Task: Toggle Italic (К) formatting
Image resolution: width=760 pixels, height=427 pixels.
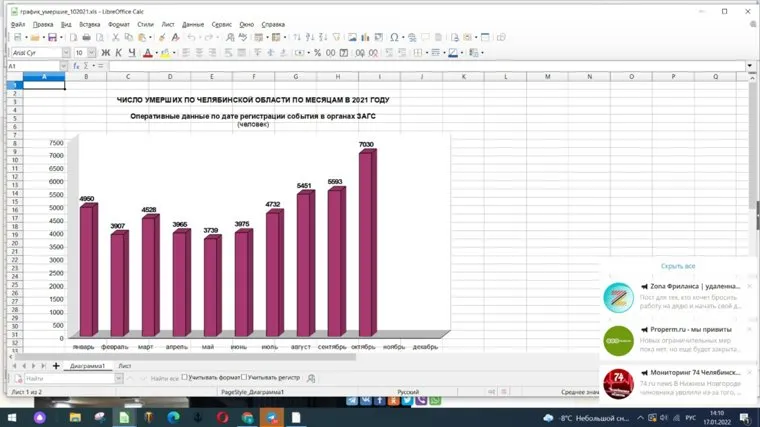Action: coord(118,53)
